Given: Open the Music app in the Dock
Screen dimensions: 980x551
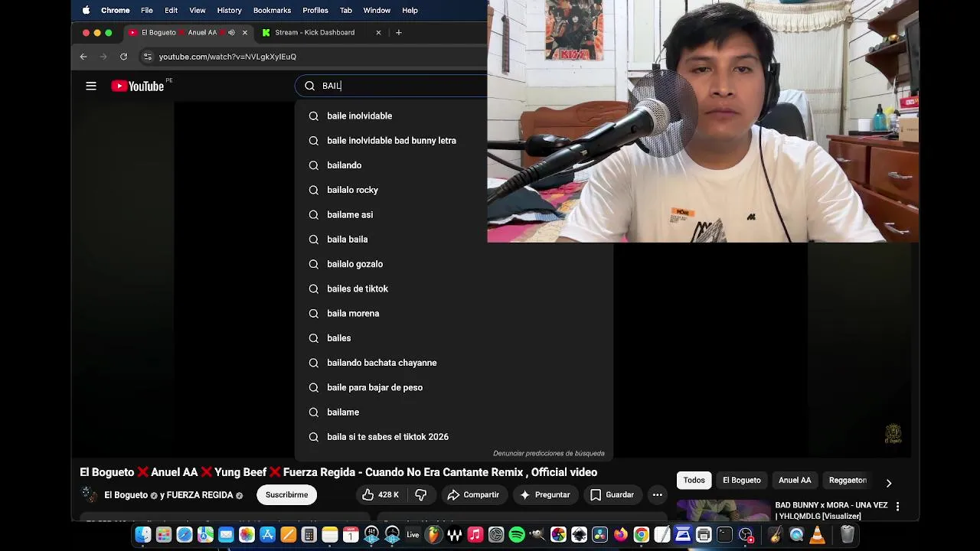Looking at the screenshot, I should [475, 535].
